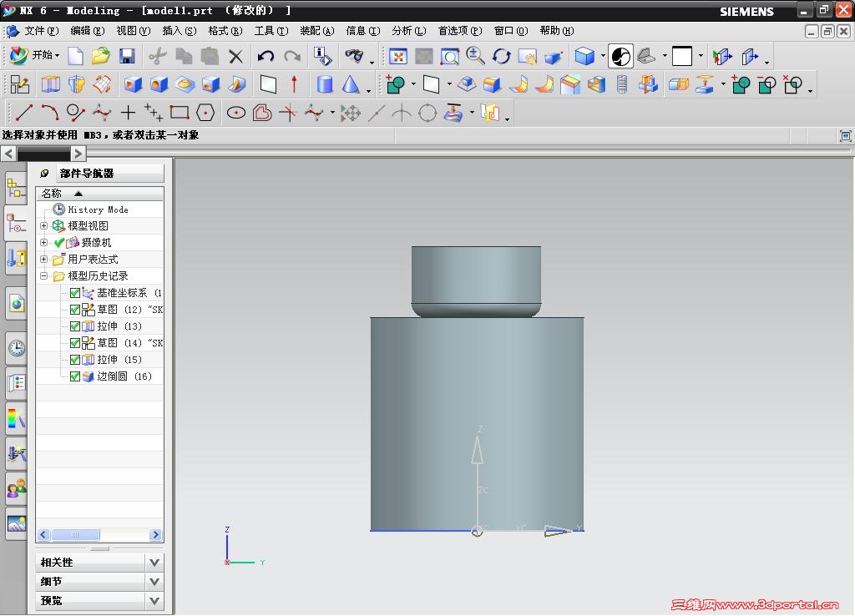The width and height of the screenshot is (855, 616).
Task: Toggle the 拉伸 (13) feature checkbox
Action: pyautogui.click(x=75, y=326)
